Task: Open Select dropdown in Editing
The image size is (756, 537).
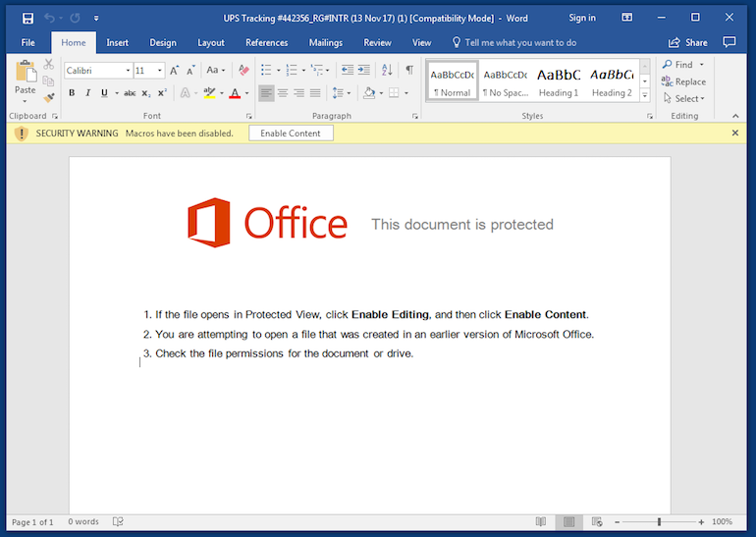Action: click(x=684, y=98)
